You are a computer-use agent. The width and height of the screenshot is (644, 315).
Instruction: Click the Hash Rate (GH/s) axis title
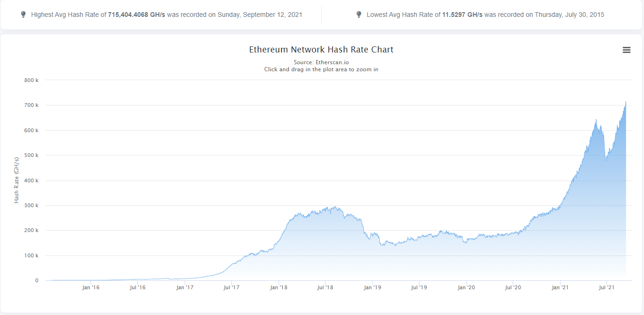click(x=16, y=180)
